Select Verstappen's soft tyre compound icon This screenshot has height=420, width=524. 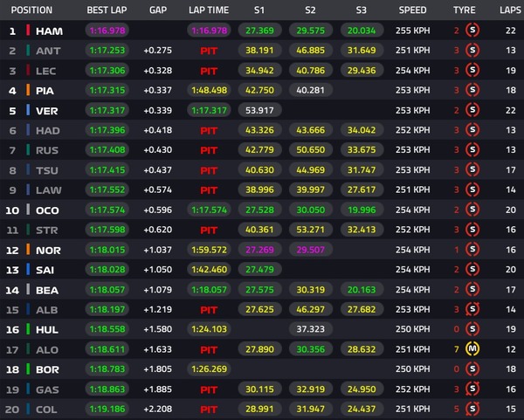click(x=472, y=110)
